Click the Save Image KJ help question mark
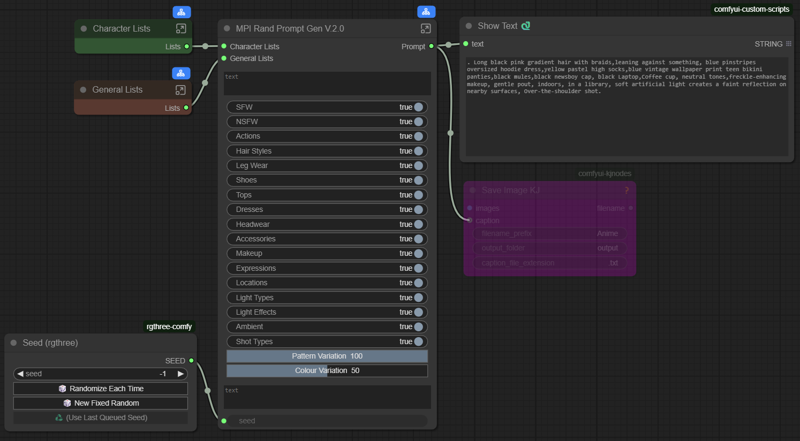Viewport: 800px width, 441px height. point(627,189)
